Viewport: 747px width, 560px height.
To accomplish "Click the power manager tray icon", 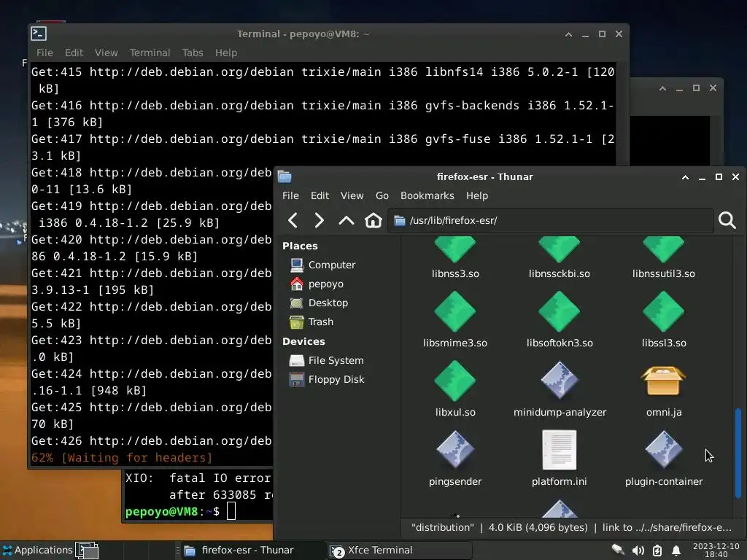I will (657, 551).
